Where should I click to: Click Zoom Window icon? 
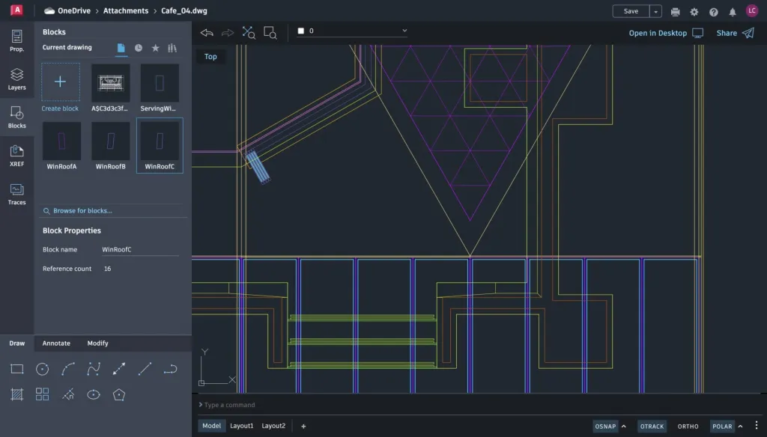(270, 33)
